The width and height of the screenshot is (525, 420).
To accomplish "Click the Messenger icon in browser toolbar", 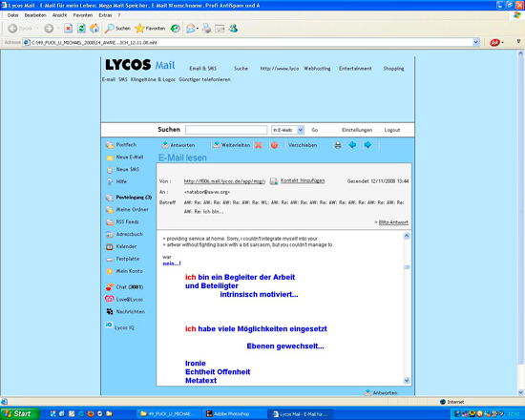I will 233,29.
